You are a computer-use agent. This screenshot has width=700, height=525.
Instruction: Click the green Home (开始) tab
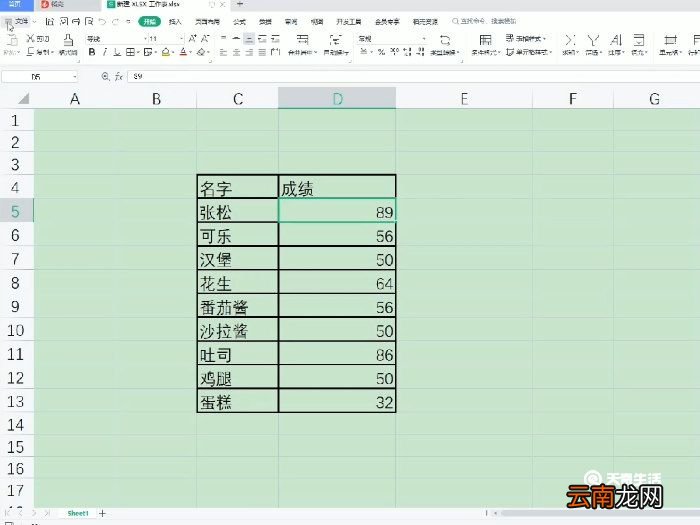pyautogui.click(x=150, y=21)
